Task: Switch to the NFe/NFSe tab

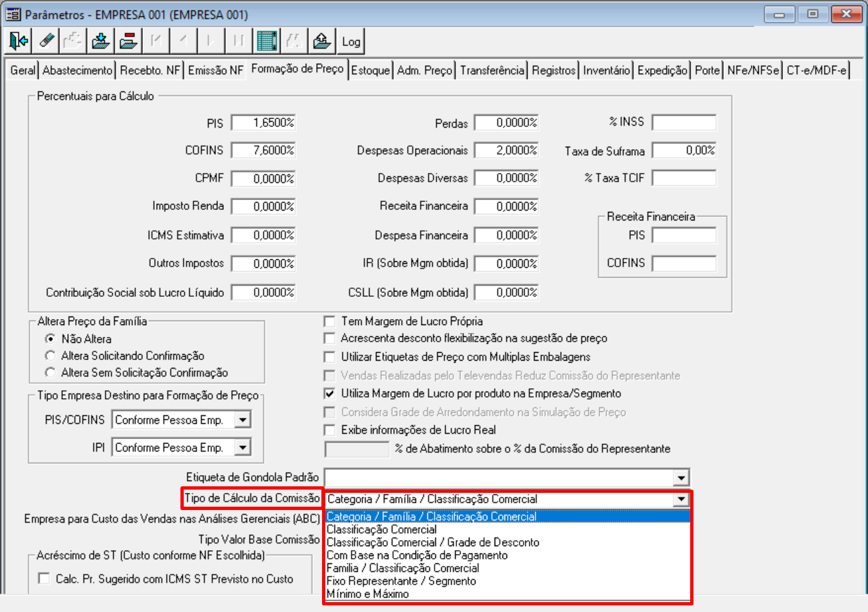Action: [753, 70]
